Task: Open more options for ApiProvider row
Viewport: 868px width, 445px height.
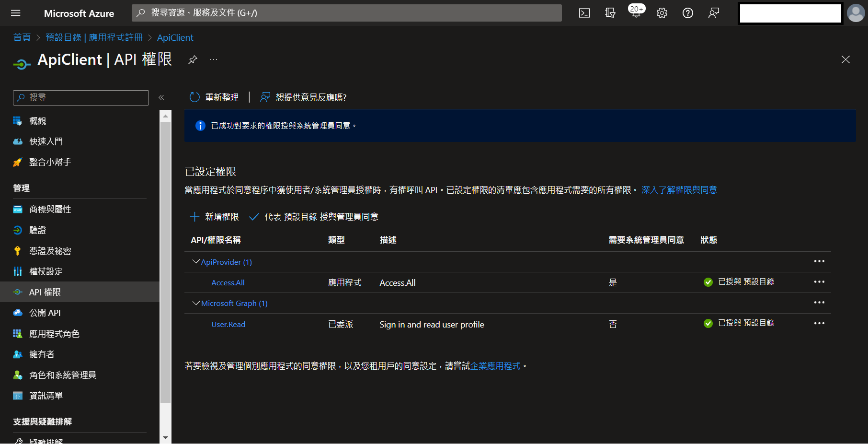Action: click(x=819, y=261)
